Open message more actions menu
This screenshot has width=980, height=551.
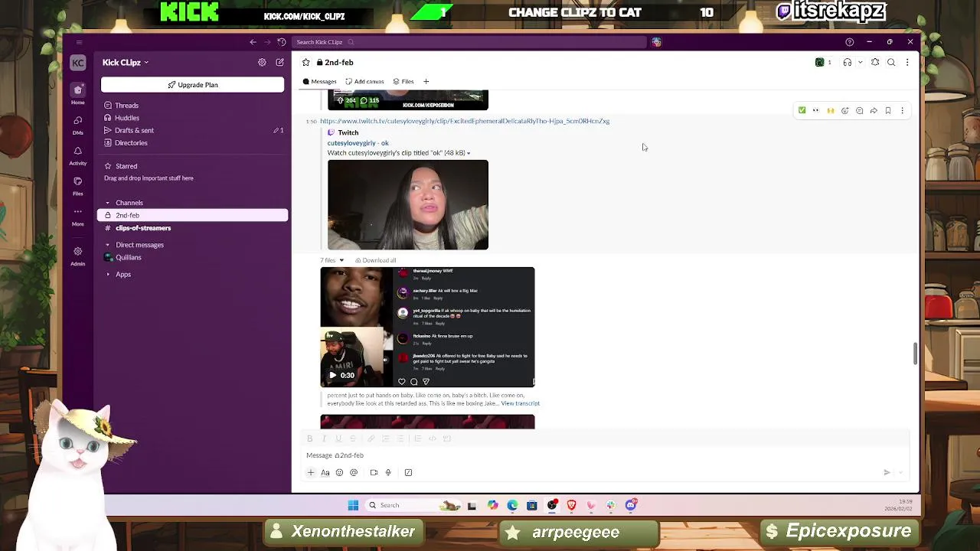[x=903, y=110]
